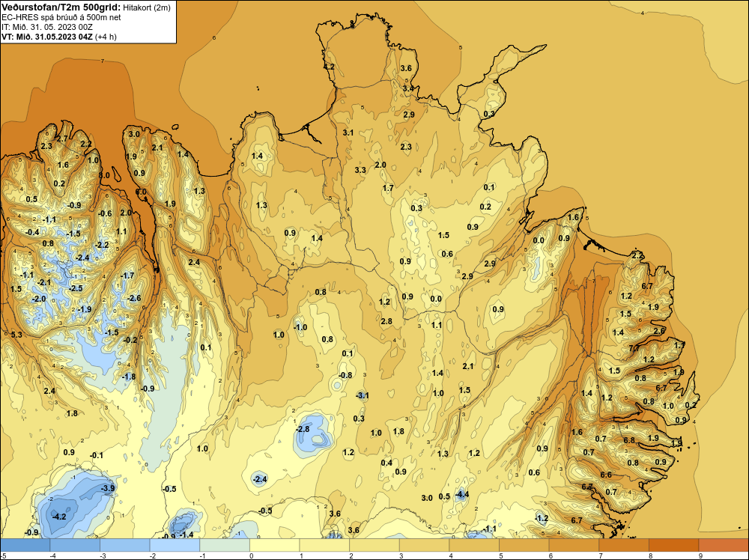Click the '-2.6' temperature value on the map

point(134,298)
